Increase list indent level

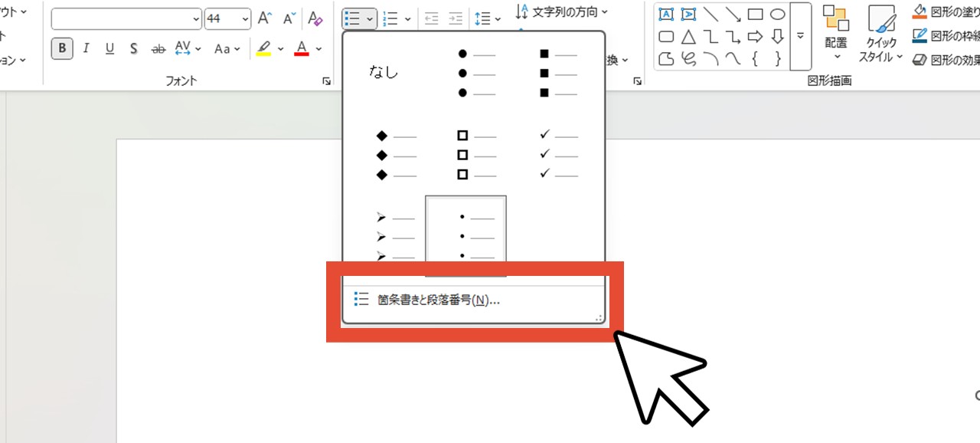(x=456, y=18)
